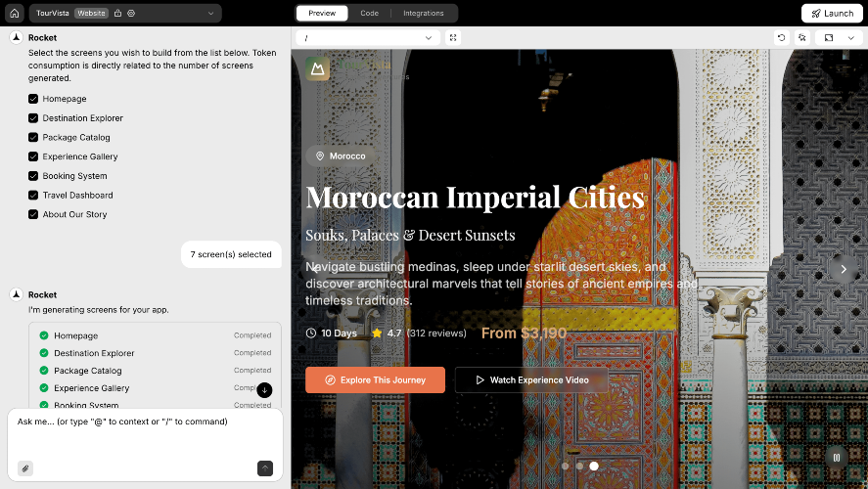Uncheck the Homepage checkbox

click(33, 99)
